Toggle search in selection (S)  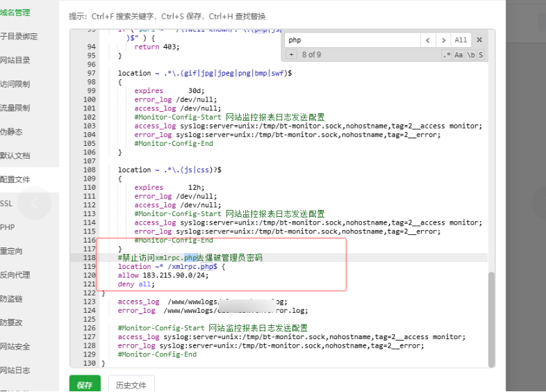(480, 55)
